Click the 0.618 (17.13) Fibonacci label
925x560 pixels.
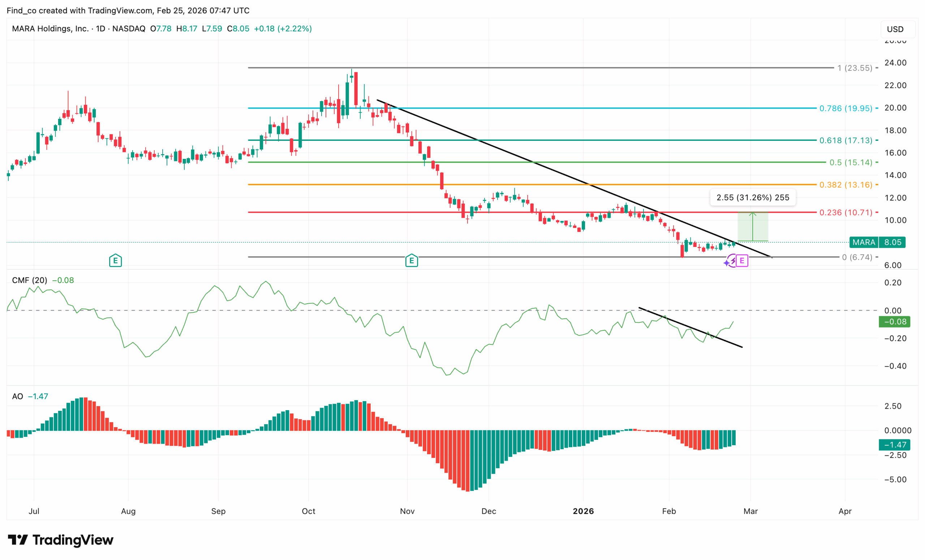846,140
